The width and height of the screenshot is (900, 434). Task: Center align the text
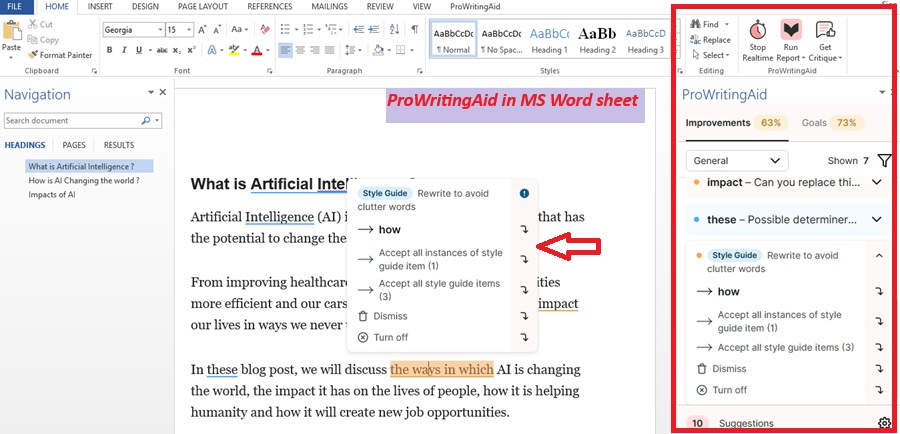tap(300, 50)
